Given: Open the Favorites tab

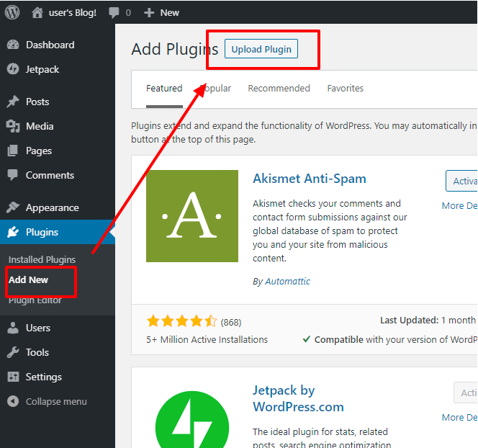Looking at the screenshot, I should click(x=346, y=88).
